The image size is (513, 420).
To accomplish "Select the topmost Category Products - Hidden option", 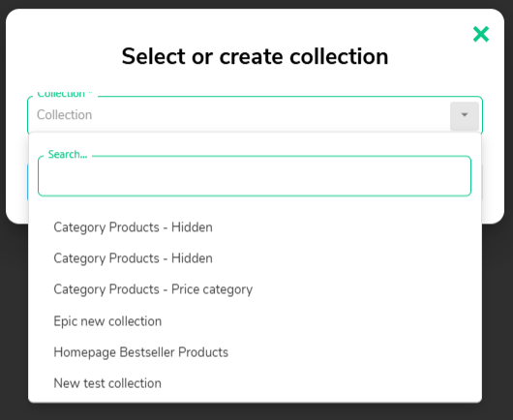I will pyautogui.click(x=255, y=227).
